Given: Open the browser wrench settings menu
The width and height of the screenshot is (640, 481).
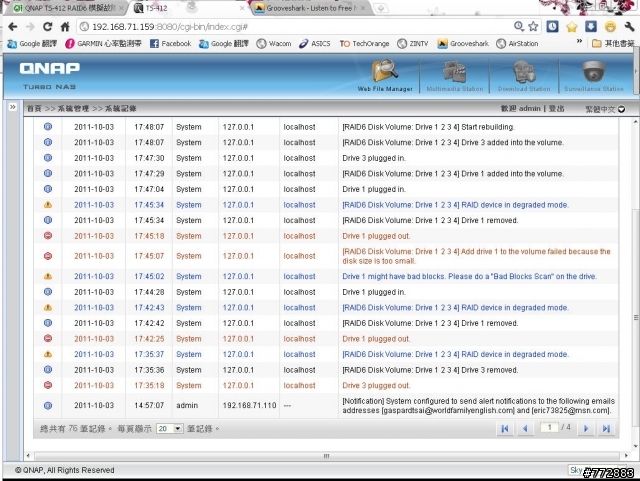Looking at the screenshot, I should [x=629, y=27].
